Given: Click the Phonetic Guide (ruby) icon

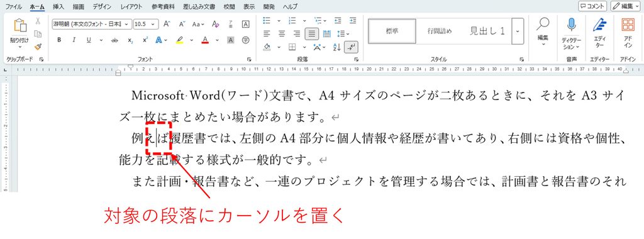Looking at the screenshot, I should (x=231, y=25).
